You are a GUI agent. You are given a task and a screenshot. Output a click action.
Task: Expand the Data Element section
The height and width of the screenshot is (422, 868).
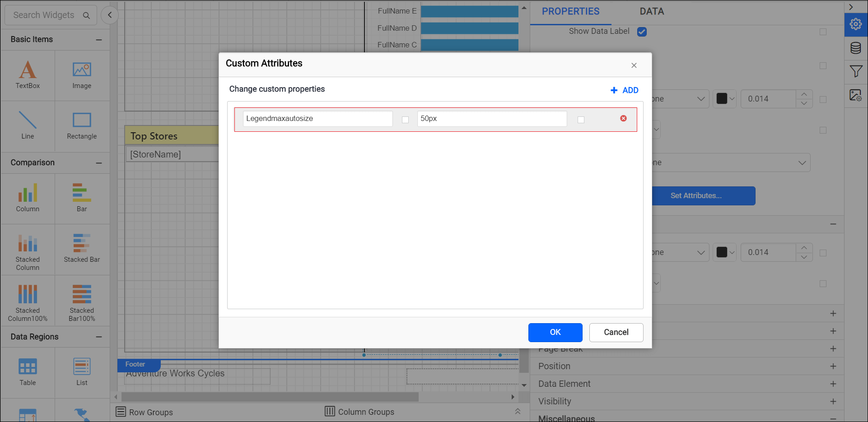coord(833,384)
